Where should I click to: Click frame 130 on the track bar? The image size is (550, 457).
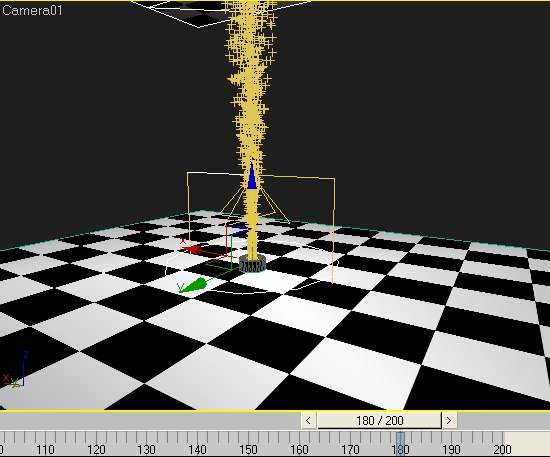tap(147, 450)
